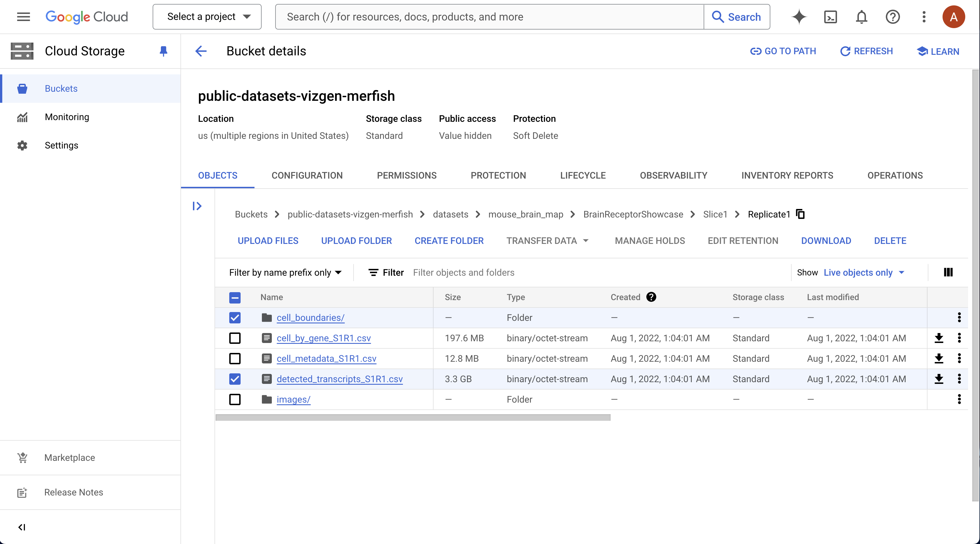Navigate to mouse_brain_map breadcrumb
This screenshot has height=544, width=980.
526,214
